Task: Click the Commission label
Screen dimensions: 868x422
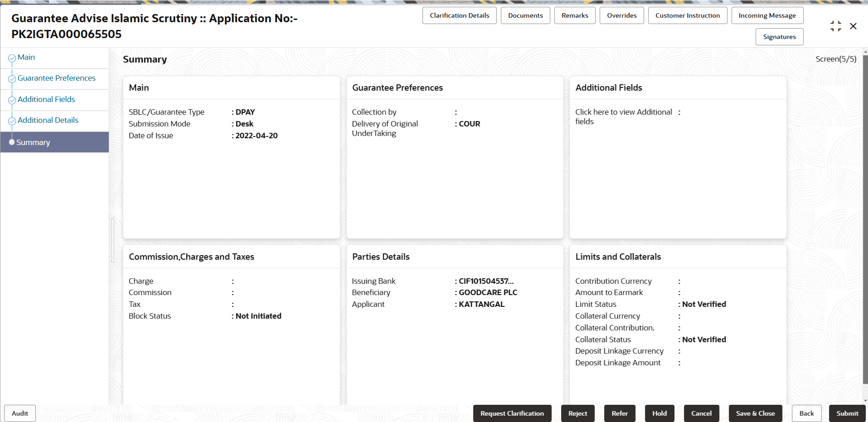Action: [x=150, y=293]
